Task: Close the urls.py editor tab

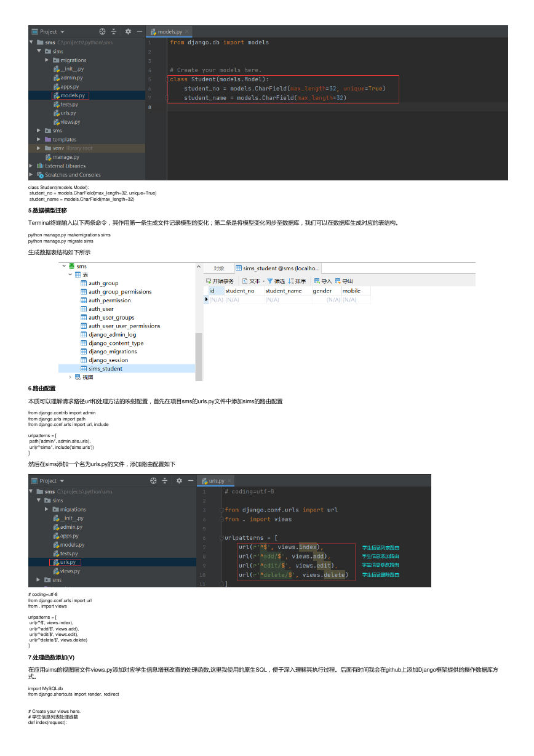Action: tap(229, 481)
